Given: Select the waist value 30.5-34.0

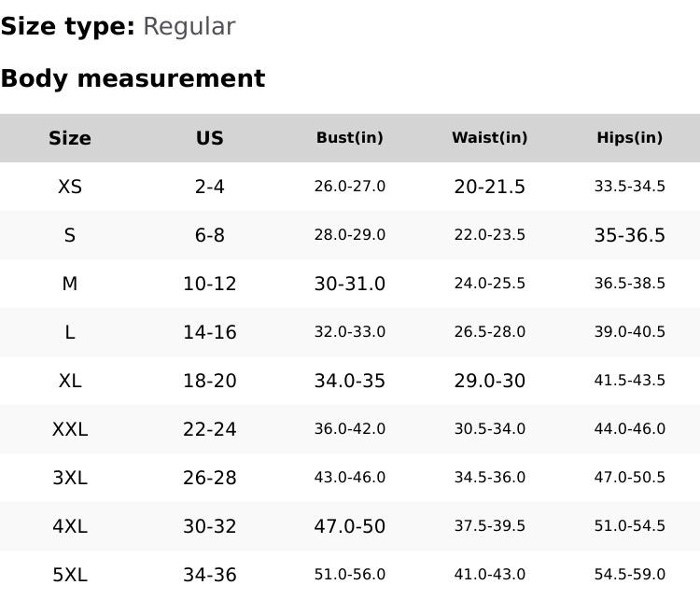Looking at the screenshot, I should click(x=490, y=429).
